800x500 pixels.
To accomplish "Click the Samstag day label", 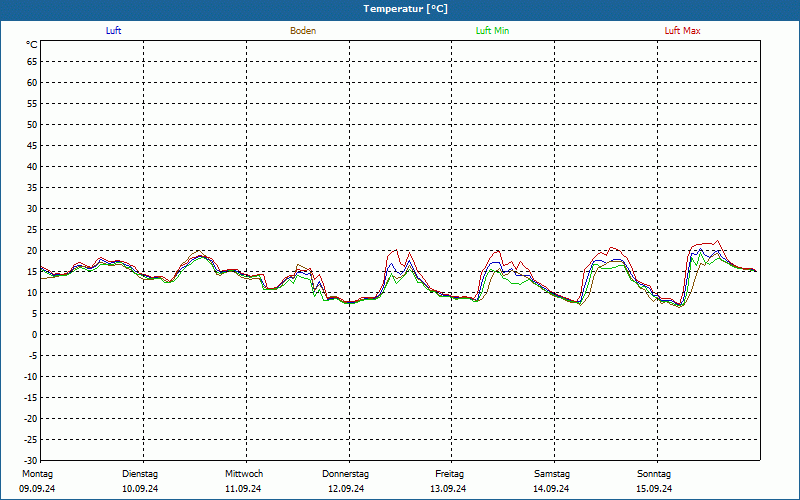I will (x=552, y=474).
